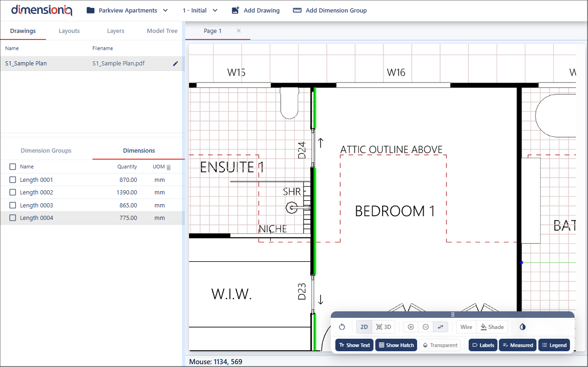Open the Parkview Apartments project dropdown
Screen dimensions: 588x367
(127, 10)
